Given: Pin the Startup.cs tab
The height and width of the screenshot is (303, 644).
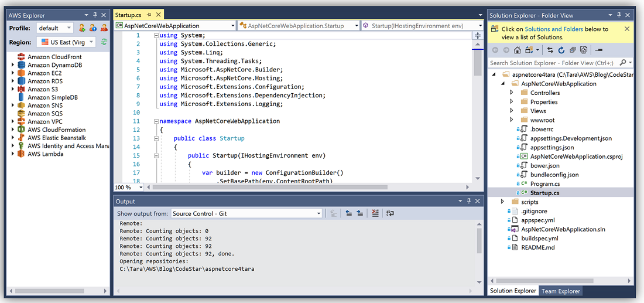Looking at the screenshot, I should coord(149,14).
